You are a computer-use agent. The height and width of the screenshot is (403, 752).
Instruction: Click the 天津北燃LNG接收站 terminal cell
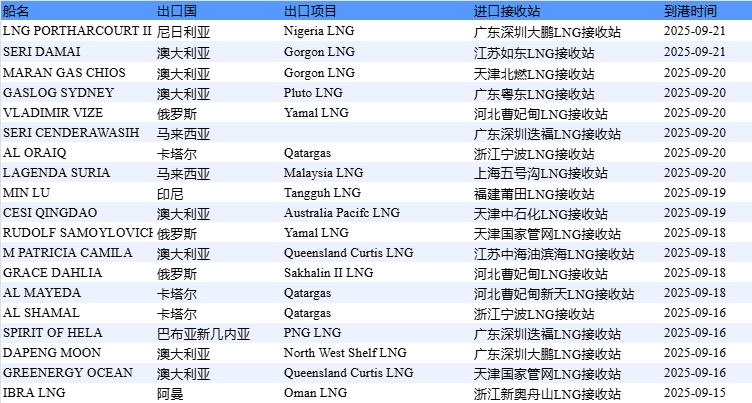pyautogui.click(x=534, y=74)
